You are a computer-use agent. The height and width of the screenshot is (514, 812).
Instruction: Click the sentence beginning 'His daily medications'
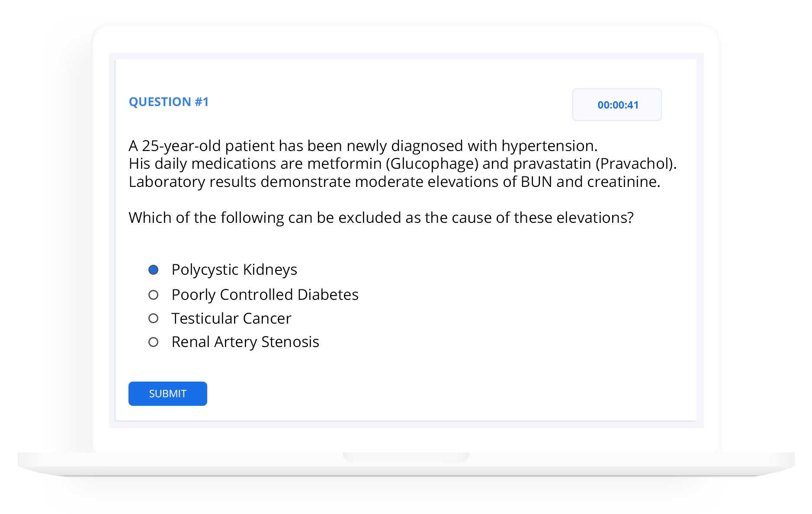[x=403, y=164]
